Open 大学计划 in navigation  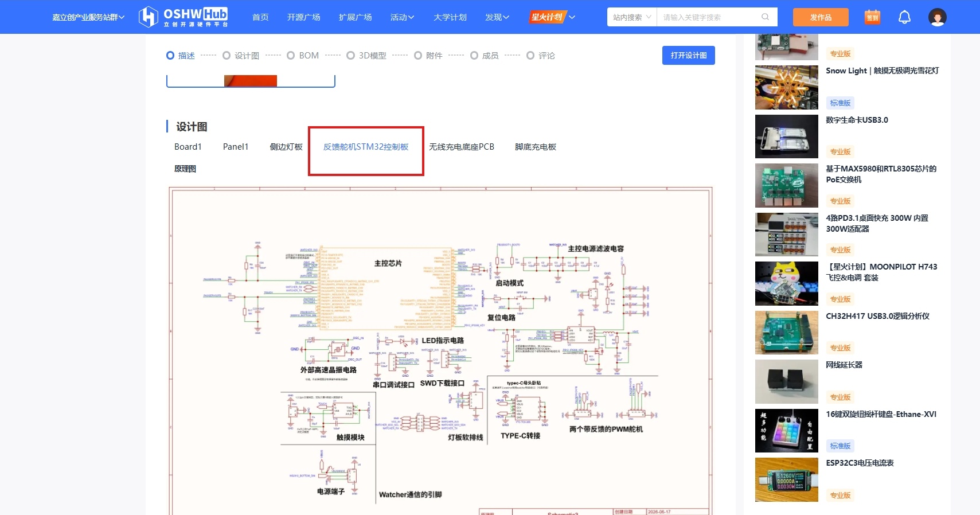(x=450, y=17)
